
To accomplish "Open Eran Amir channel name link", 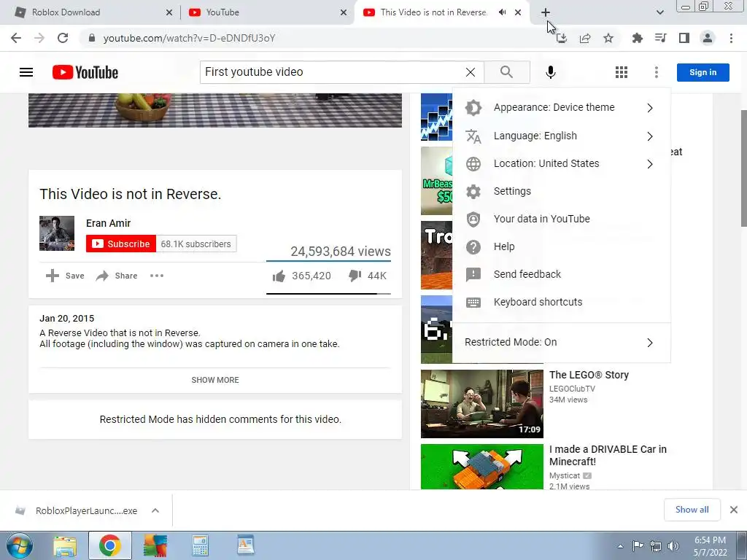I will pos(108,223).
